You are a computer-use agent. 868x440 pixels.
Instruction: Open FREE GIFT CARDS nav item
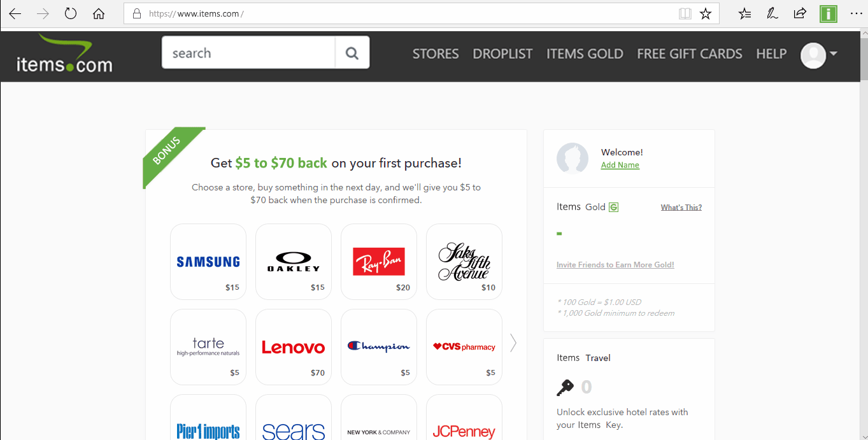690,54
